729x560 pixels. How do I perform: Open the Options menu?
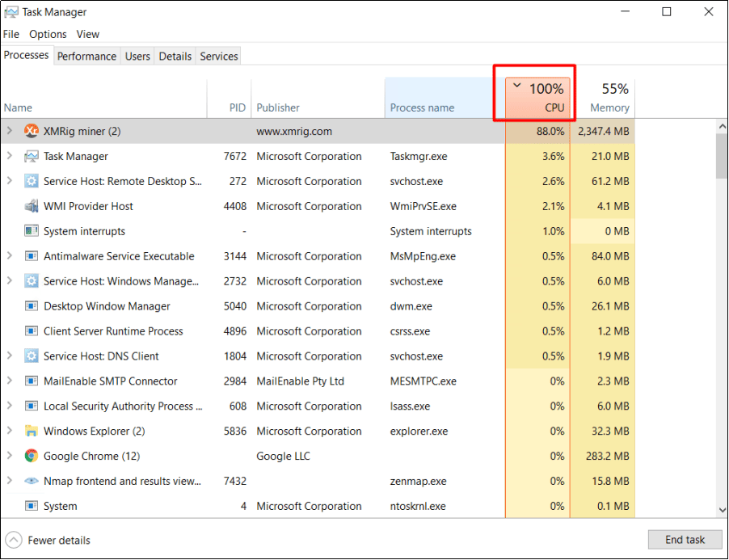[47, 34]
